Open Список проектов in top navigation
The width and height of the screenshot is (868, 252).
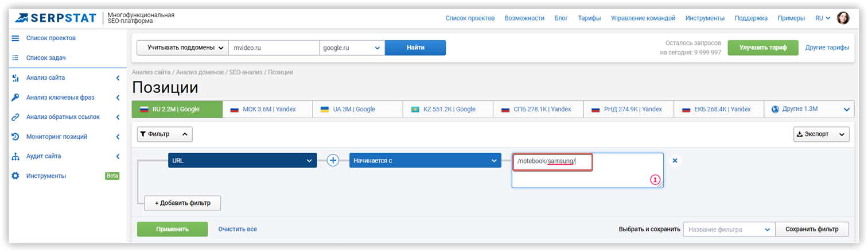point(470,18)
